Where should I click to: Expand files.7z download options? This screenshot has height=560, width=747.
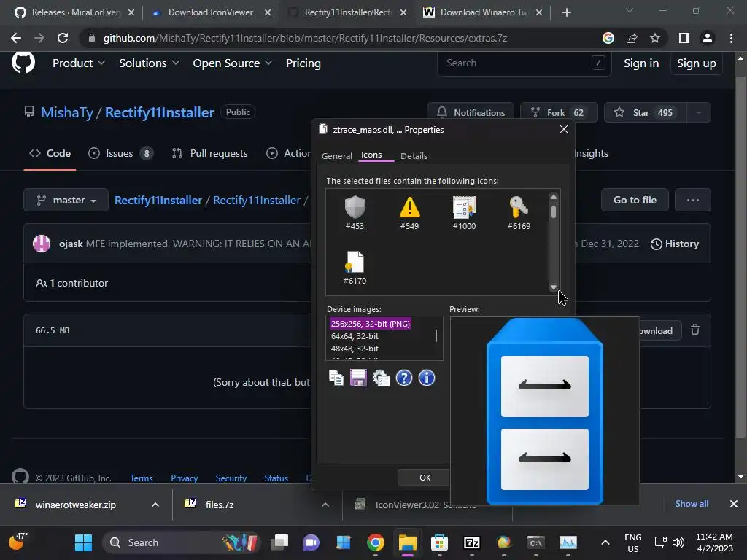point(325,505)
